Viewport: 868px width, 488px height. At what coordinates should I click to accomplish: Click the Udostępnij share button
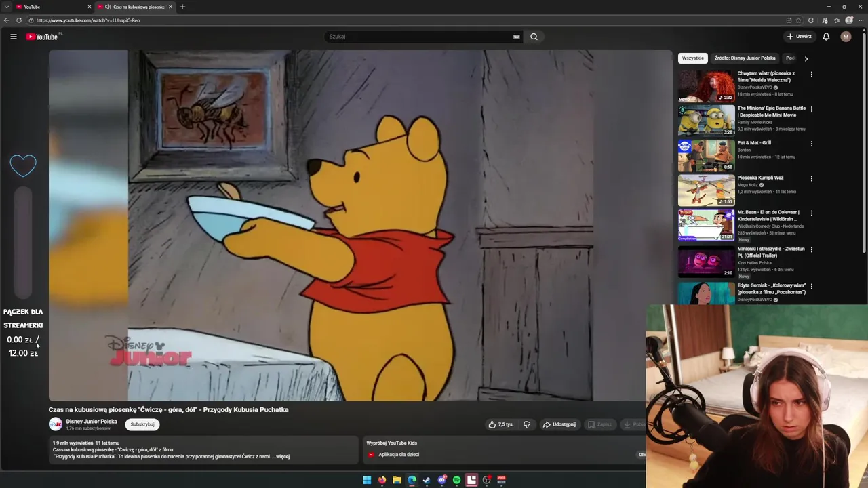pos(559,424)
